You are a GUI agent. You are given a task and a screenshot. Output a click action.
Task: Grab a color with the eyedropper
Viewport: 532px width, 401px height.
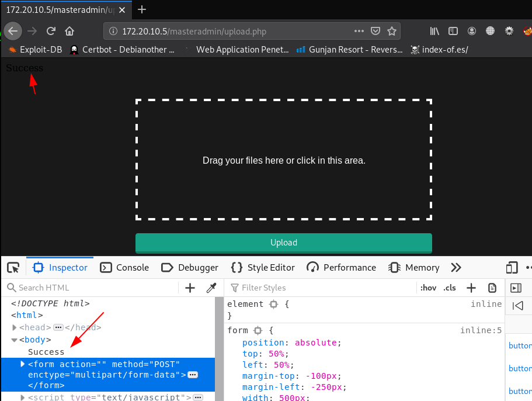tap(211, 288)
